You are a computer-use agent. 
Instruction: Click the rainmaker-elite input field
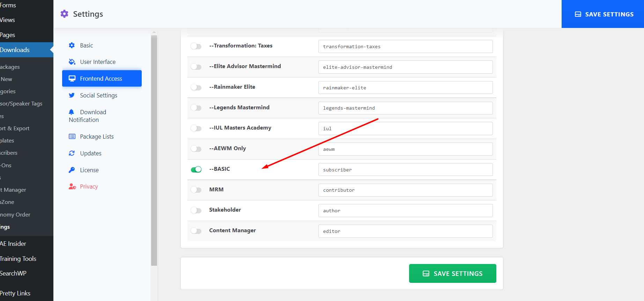(x=405, y=88)
